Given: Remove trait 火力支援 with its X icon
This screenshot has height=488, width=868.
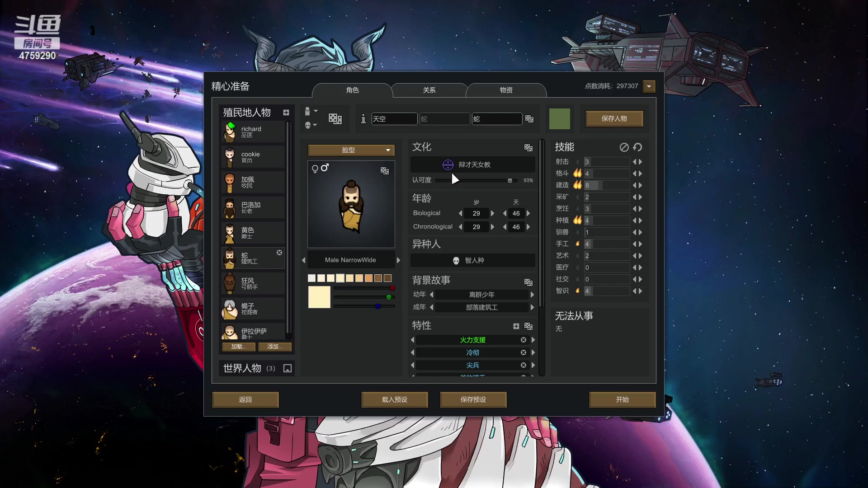Looking at the screenshot, I should click(524, 340).
